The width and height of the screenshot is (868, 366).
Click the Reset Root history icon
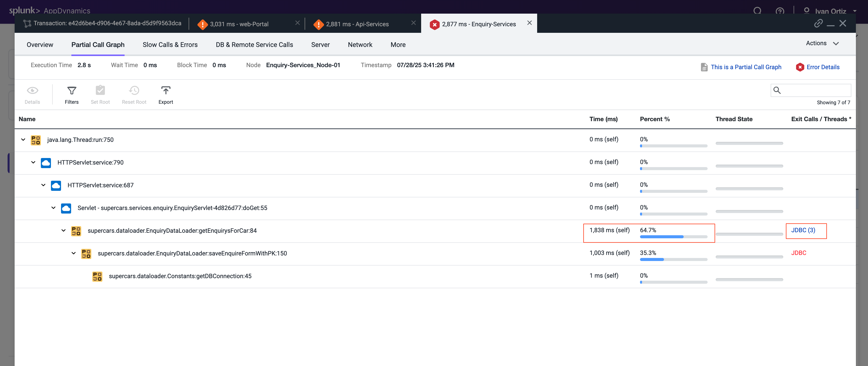(x=134, y=91)
